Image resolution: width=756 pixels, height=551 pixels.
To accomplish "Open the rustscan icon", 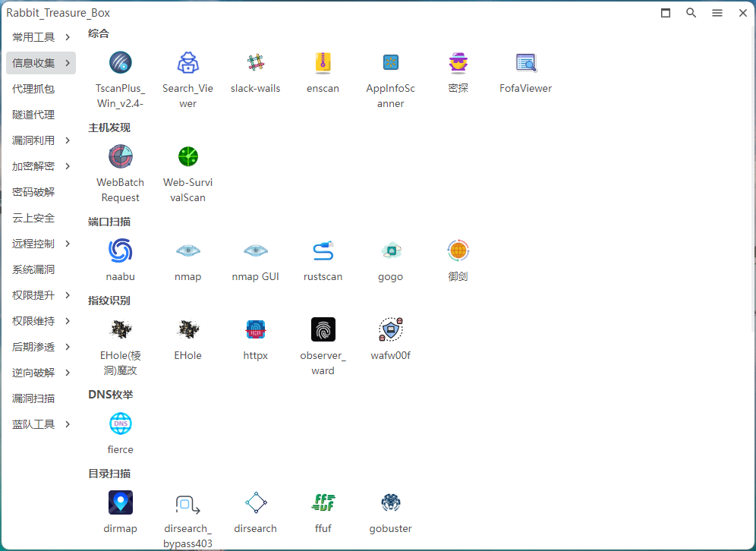I will 323,250.
